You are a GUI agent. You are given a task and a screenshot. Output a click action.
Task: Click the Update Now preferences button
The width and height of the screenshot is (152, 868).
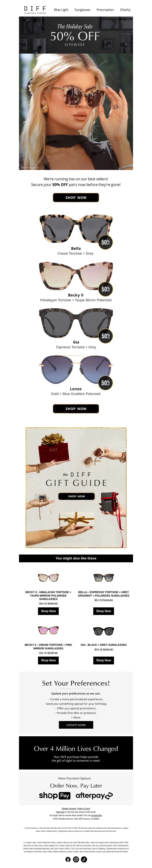[76, 725]
